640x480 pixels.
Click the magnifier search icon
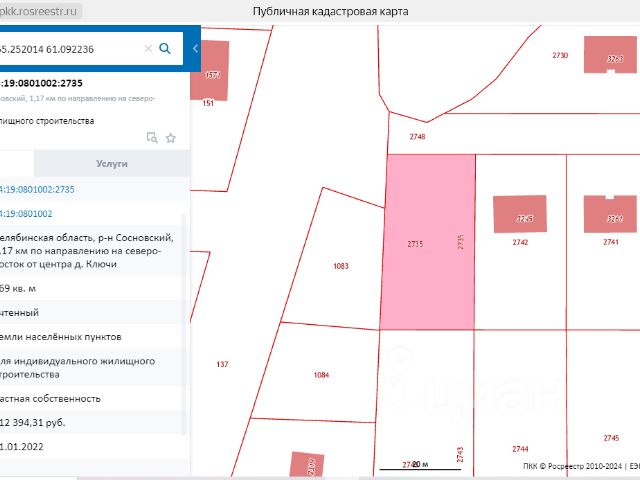[165, 49]
